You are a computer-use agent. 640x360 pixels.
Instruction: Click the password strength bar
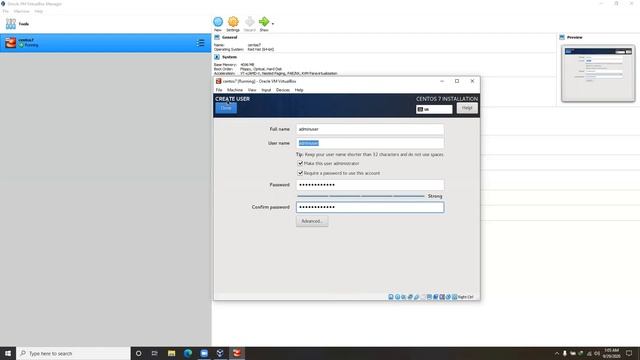tap(361, 196)
